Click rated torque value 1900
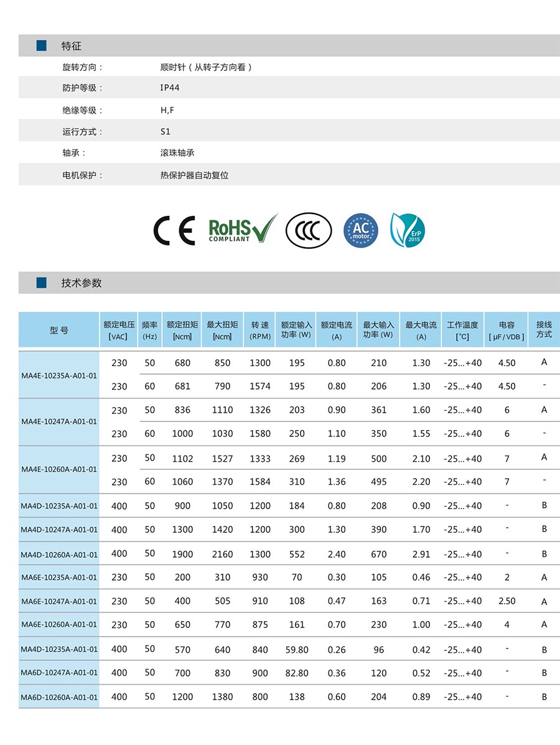The width and height of the screenshot is (560, 745). 182,554
